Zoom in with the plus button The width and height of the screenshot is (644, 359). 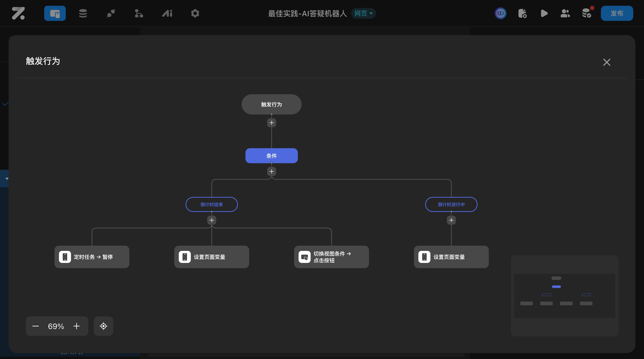point(77,326)
